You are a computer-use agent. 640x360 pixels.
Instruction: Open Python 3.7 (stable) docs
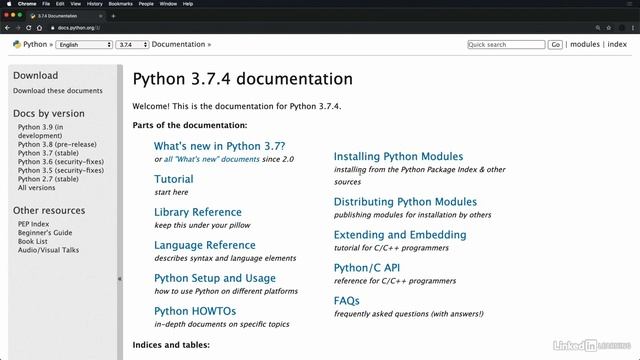(x=48, y=153)
